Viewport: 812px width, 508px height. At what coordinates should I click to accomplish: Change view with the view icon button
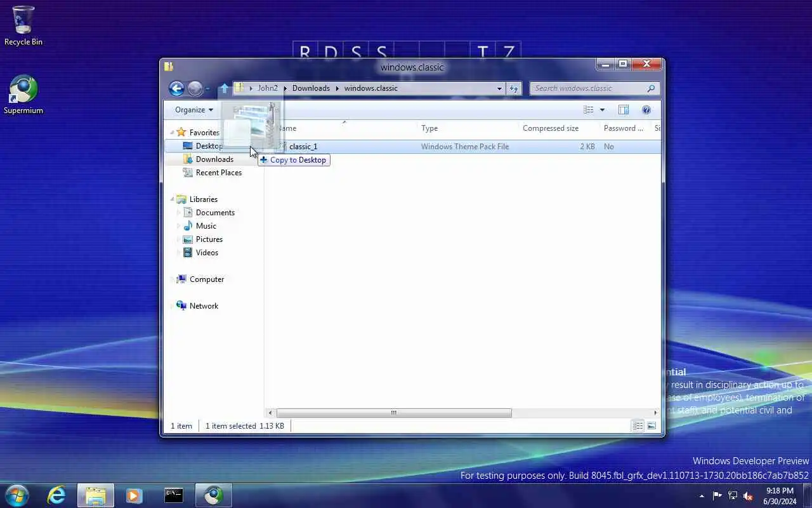(x=589, y=110)
